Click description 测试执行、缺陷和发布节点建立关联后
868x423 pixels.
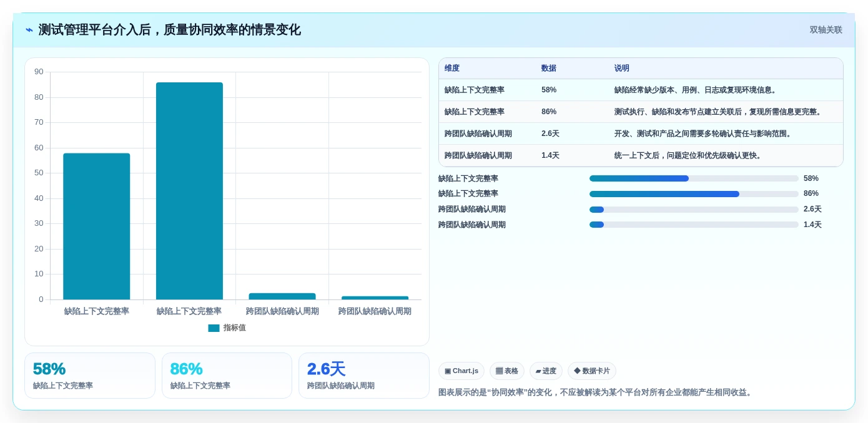pyautogui.click(x=719, y=112)
